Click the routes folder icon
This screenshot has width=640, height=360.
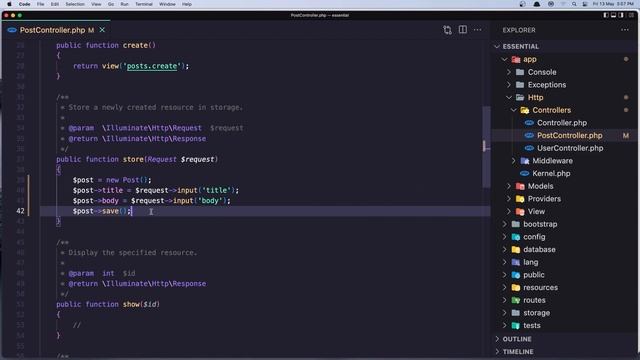(x=516, y=300)
